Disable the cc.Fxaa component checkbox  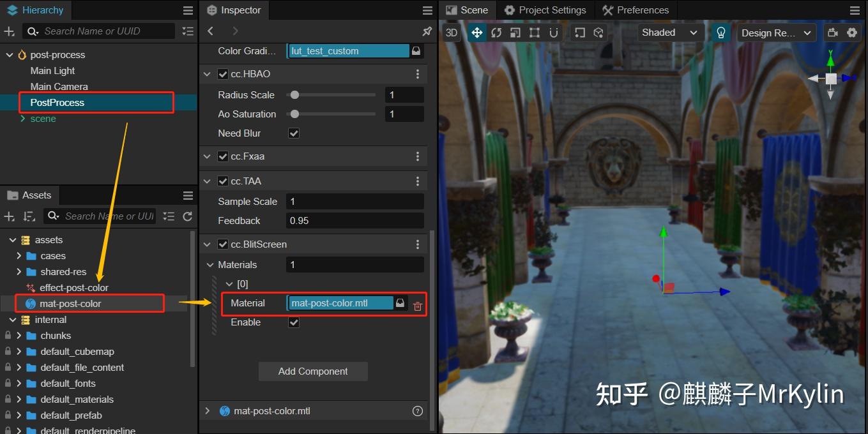[222, 156]
